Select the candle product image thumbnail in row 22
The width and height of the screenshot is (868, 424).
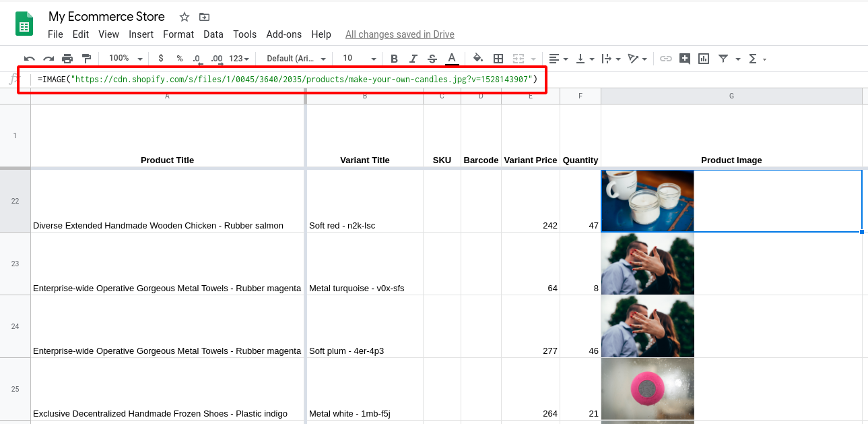click(647, 201)
